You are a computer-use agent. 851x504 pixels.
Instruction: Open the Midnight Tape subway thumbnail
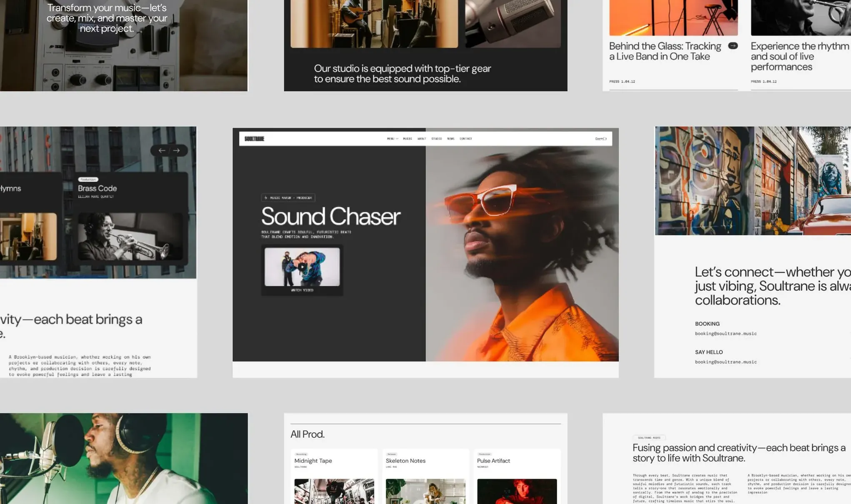pyautogui.click(x=334, y=492)
